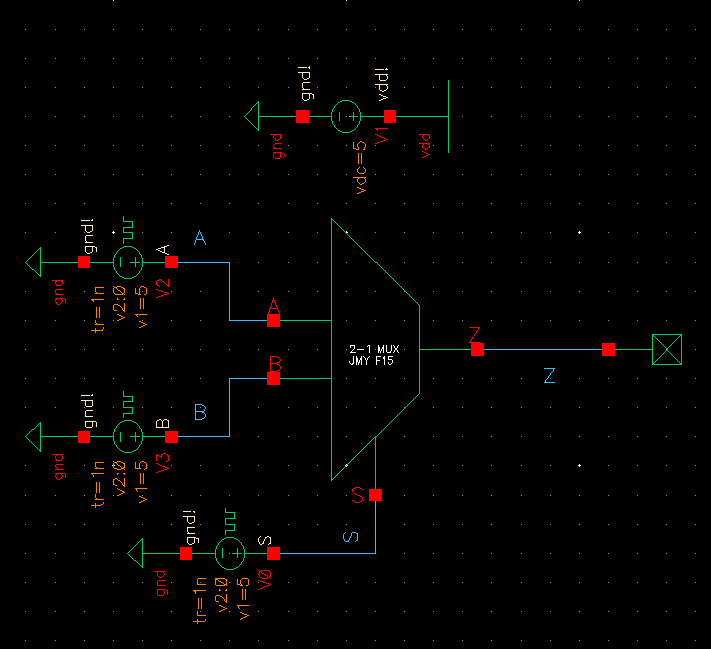This screenshot has height=649, width=711.
Task: Click the red S select pin below MUX
Action: [x=375, y=495]
